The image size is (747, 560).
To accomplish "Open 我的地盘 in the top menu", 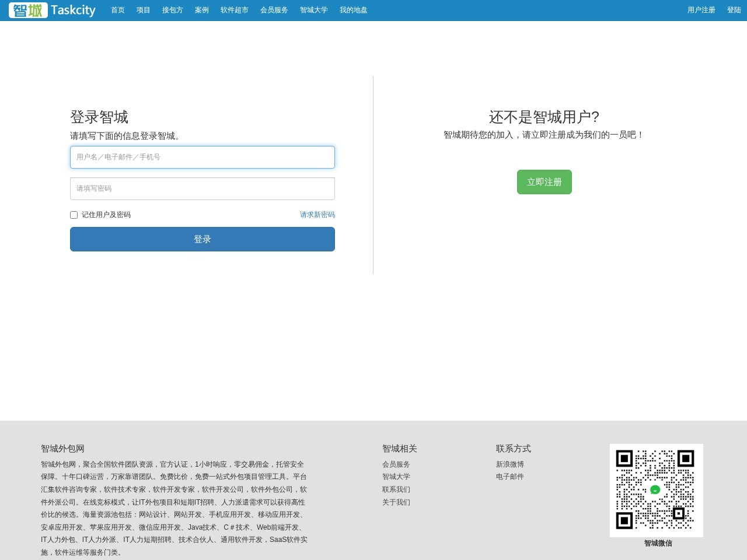I will click(354, 10).
